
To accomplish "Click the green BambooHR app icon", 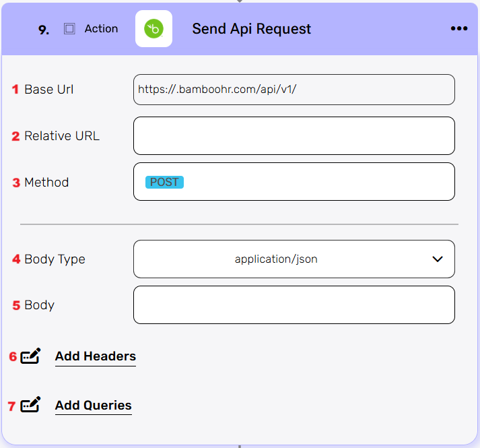I will [153, 29].
